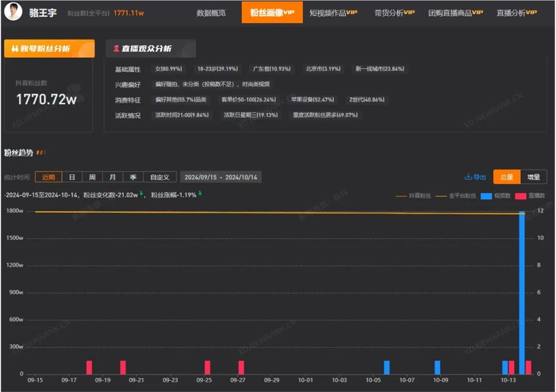556x392 pixels.
Task: Expand the 自定义 custom time option
Action: tap(160, 177)
